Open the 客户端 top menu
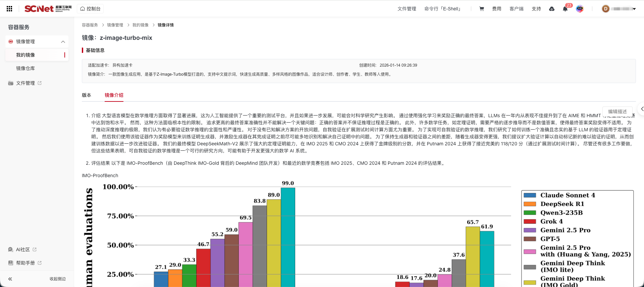Viewport: 644px width, 287px height. click(517, 9)
